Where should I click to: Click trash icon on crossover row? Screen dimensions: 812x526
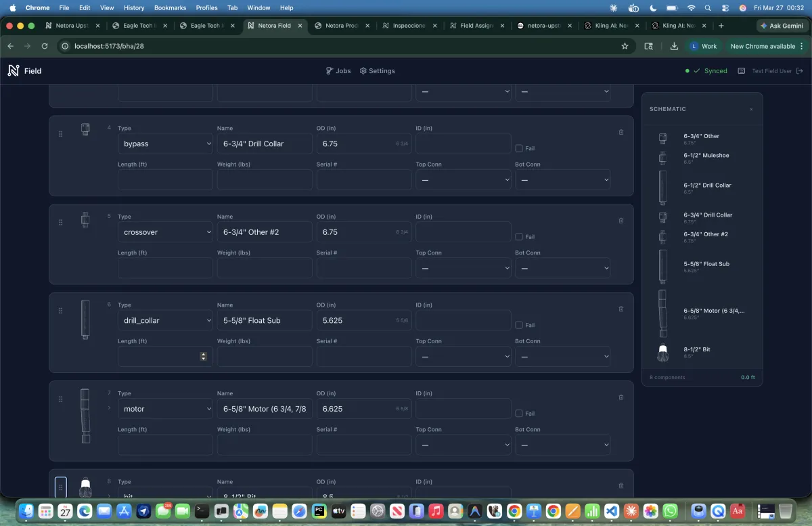(621, 221)
